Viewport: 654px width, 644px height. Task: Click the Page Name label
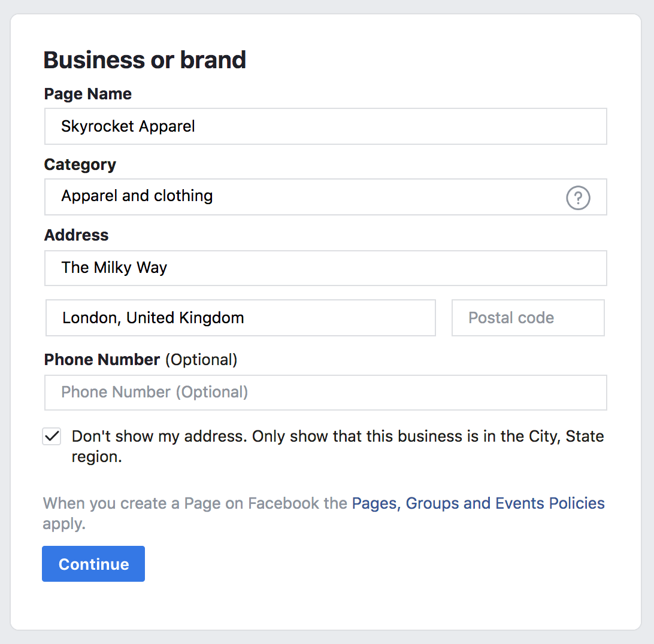click(87, 94)
